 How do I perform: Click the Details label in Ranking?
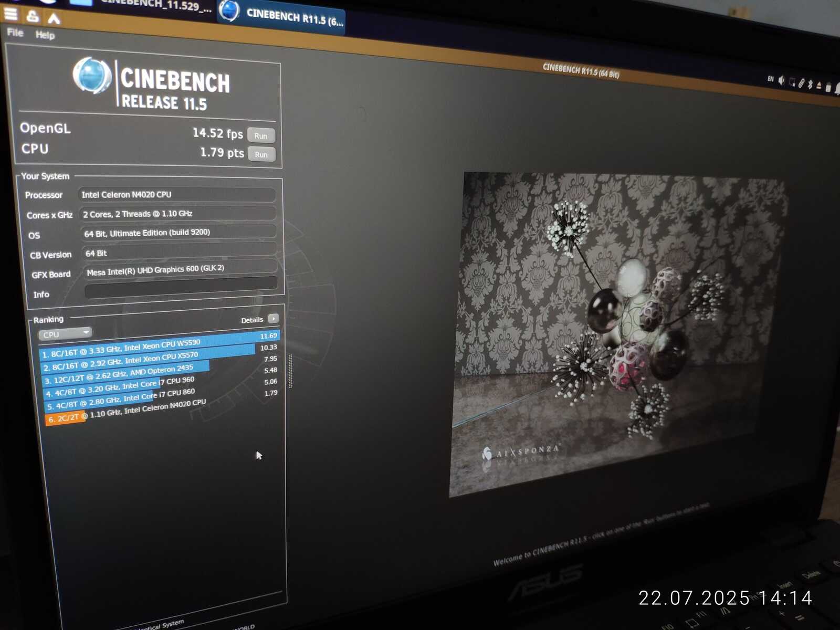[x=252, y=320]
